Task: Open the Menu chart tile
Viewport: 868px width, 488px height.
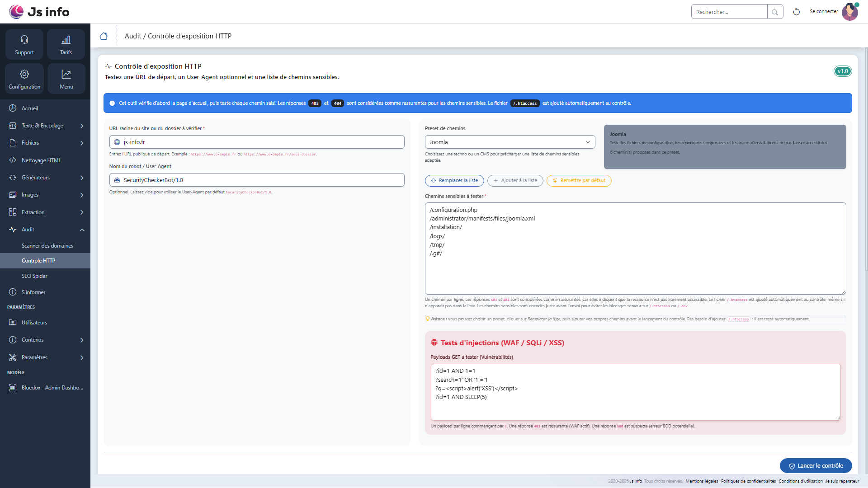Action: click(66, 79)
